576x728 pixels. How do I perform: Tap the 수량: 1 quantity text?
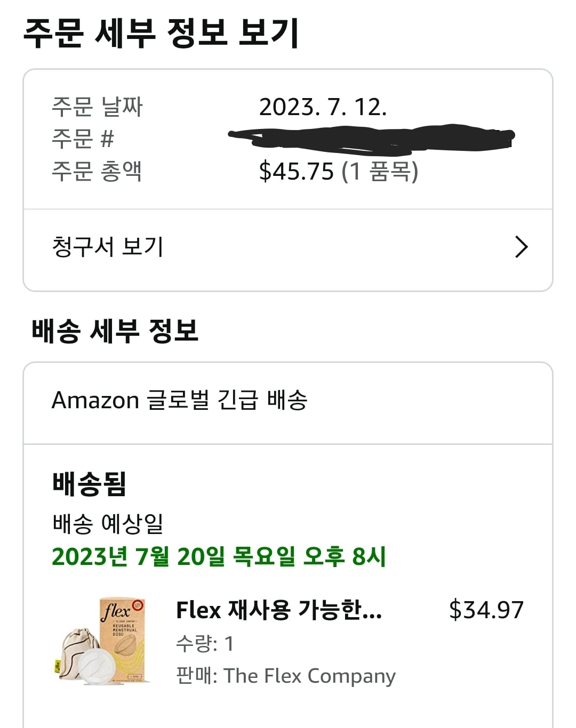205,644
